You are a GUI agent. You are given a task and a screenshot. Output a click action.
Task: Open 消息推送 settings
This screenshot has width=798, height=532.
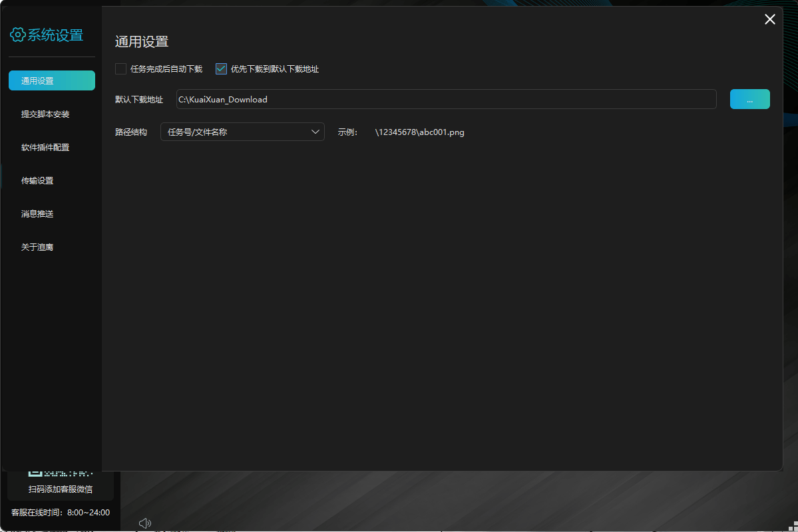(37, 213)
